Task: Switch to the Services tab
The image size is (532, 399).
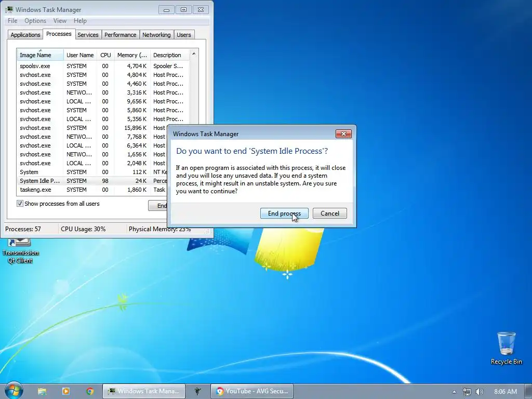Action: (87, 35)
